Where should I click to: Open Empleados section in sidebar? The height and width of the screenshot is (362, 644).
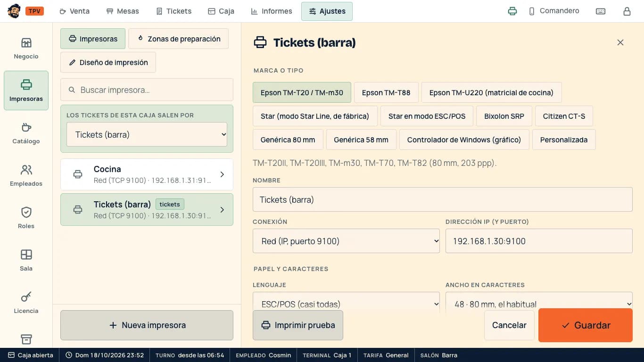pos(26,175)
